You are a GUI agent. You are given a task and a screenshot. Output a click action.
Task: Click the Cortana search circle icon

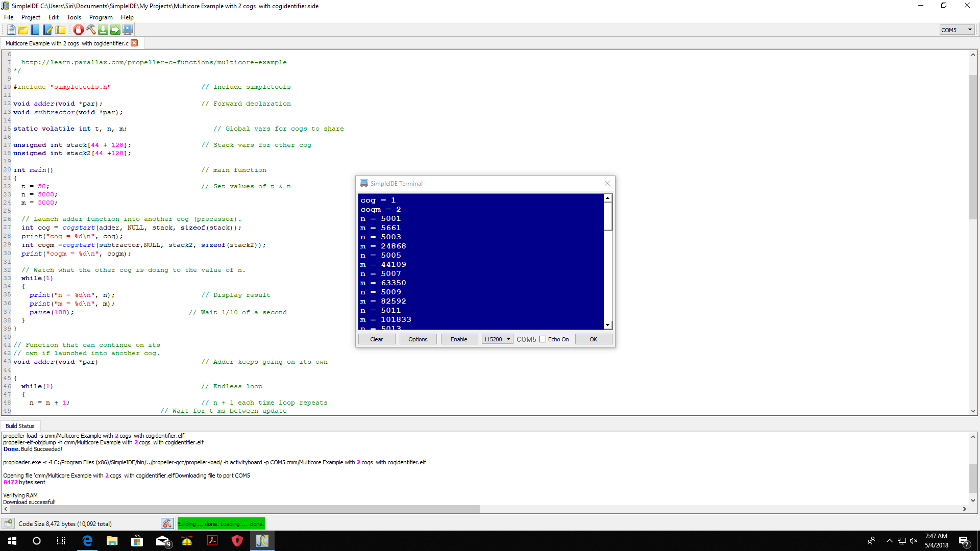(37, 541)
